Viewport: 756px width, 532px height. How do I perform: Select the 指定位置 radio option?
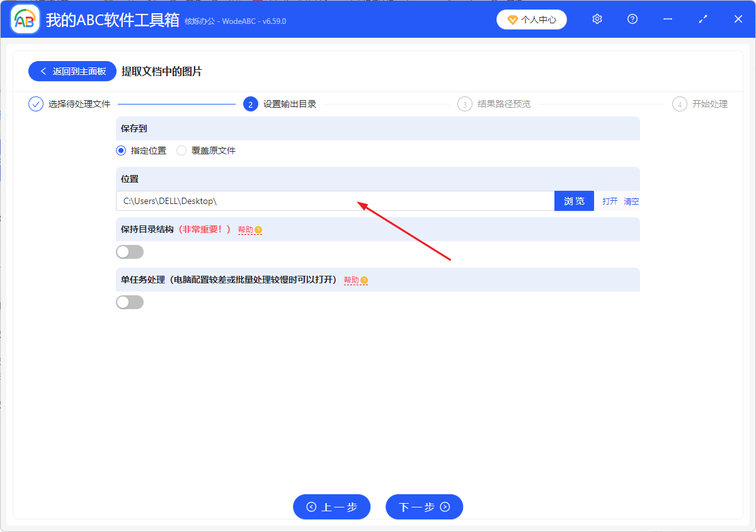click(120, 150)
